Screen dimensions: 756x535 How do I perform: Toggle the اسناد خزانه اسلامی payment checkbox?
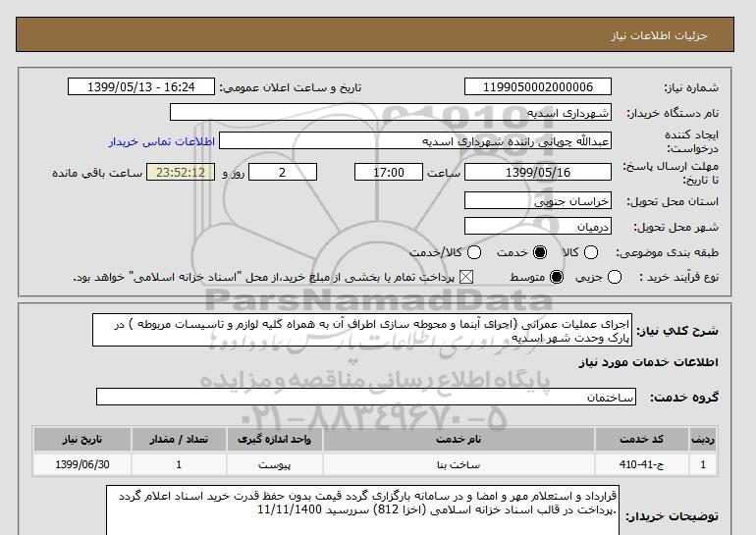click(465, 277)
